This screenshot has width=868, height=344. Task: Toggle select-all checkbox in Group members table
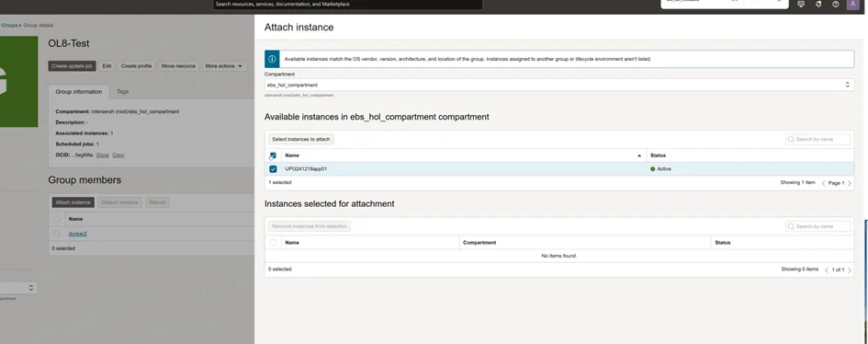56,219
